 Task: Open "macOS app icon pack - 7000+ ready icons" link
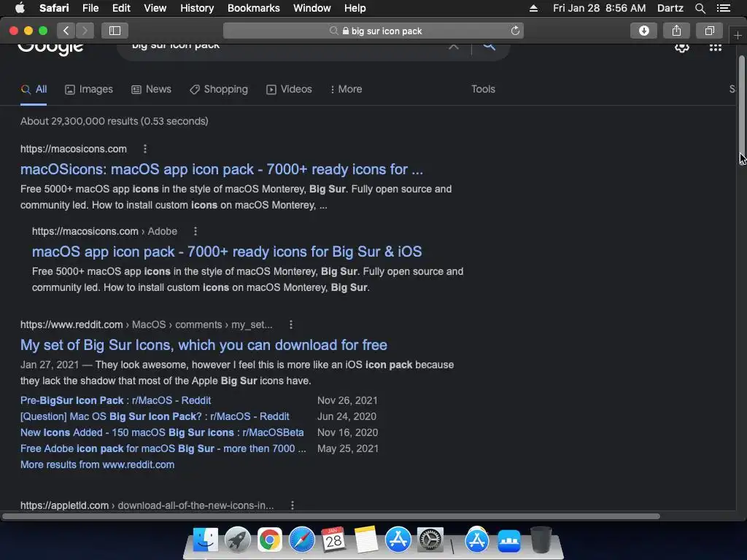tap(227, 252)
